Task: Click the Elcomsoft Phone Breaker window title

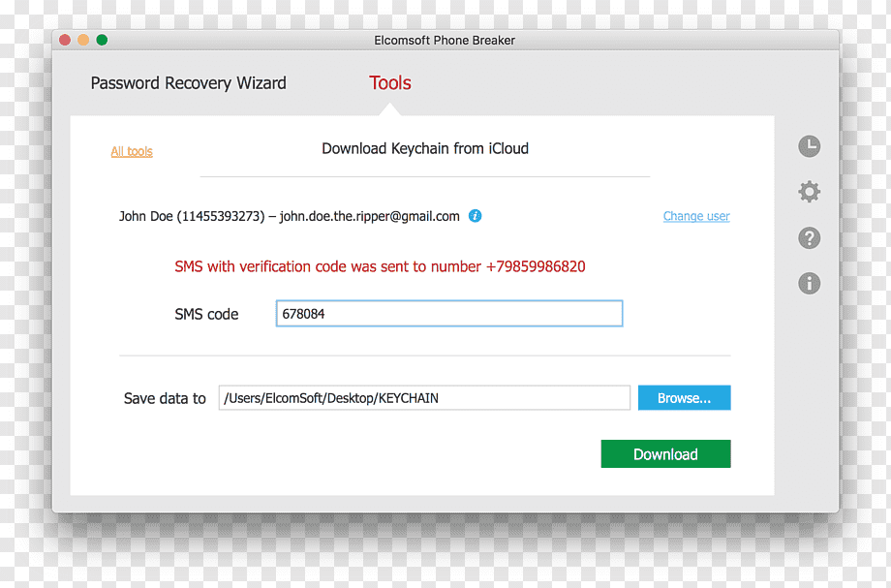Action: pyautogui.click(x=445, y=41)
